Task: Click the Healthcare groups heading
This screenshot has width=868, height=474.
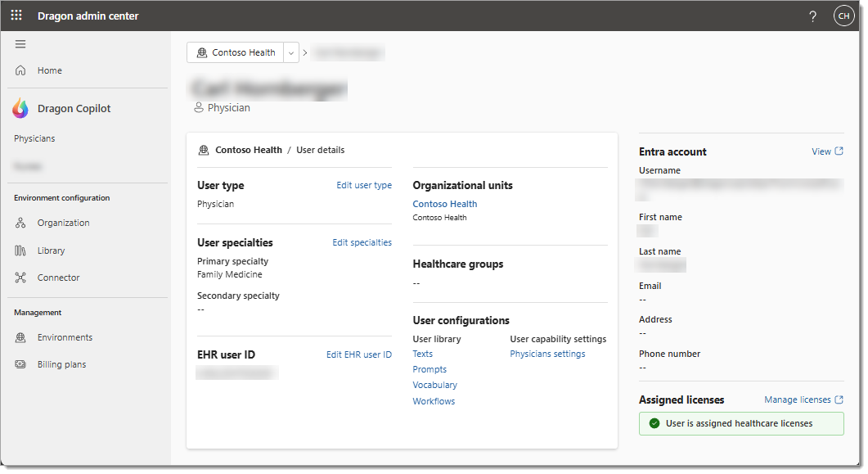Action: coord(458,264)
